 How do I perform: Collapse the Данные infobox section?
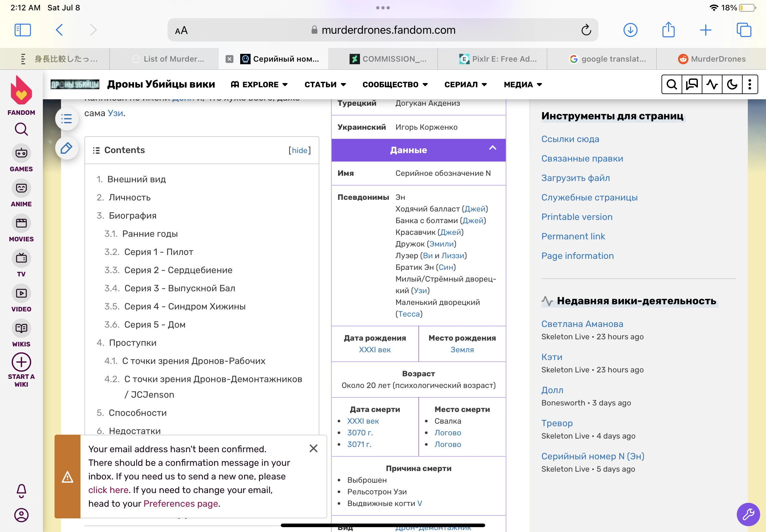(493, 148)
